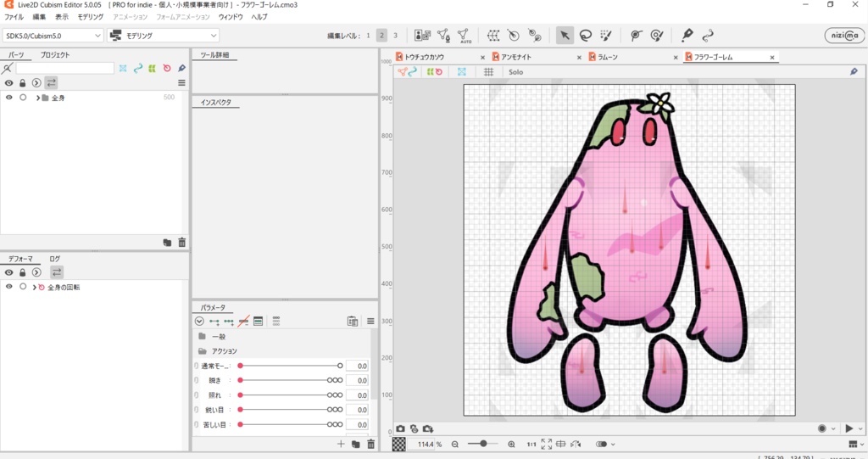Zoom in the canvas
868x459 pixels.
(511, 444)
